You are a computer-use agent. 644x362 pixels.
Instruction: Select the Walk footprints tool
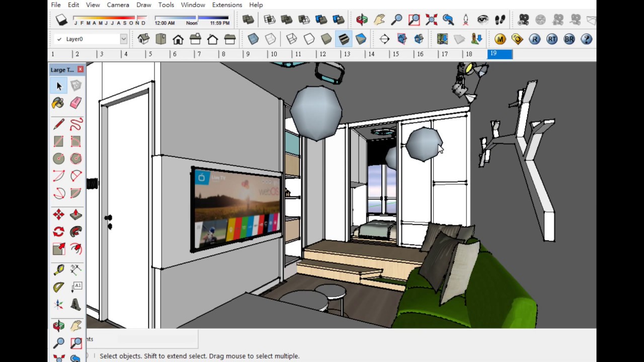pyautogui.click(x=500, y=20)
